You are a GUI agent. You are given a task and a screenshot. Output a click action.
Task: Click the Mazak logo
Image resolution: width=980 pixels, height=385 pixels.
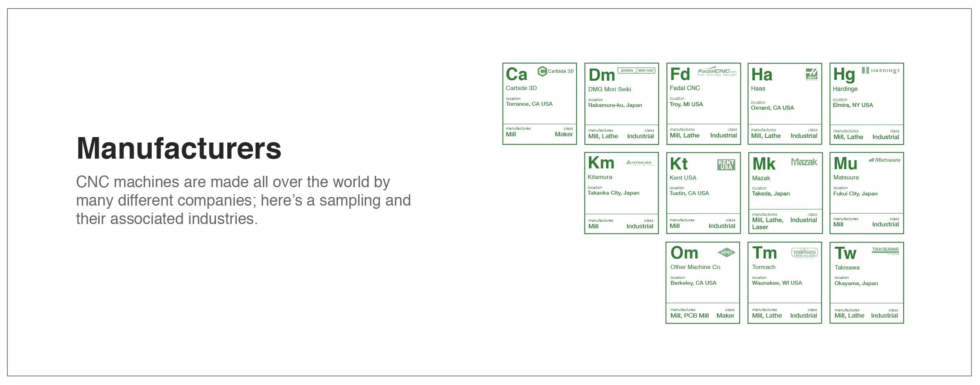(x=804, y=162)
